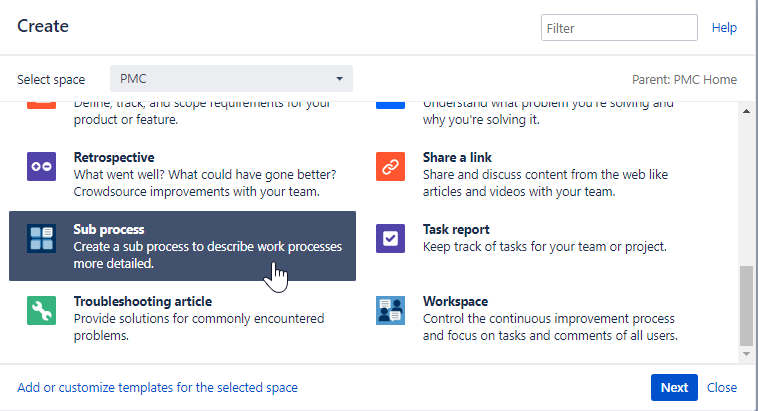Click the Parent: PMC Home text
The image size is (758, 411).
point(685,79)
